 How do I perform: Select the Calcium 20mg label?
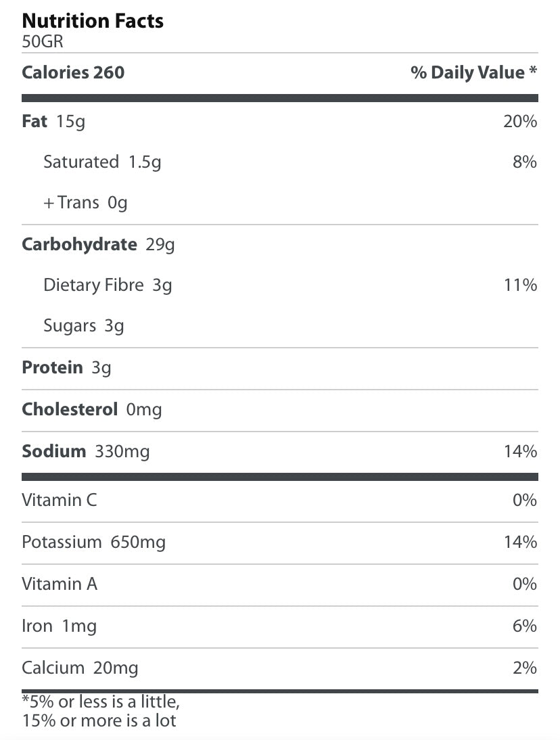tap(80, 668)
